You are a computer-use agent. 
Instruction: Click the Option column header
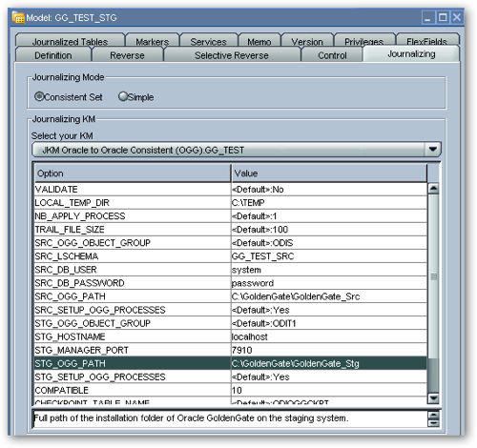(x=133, y=173)
